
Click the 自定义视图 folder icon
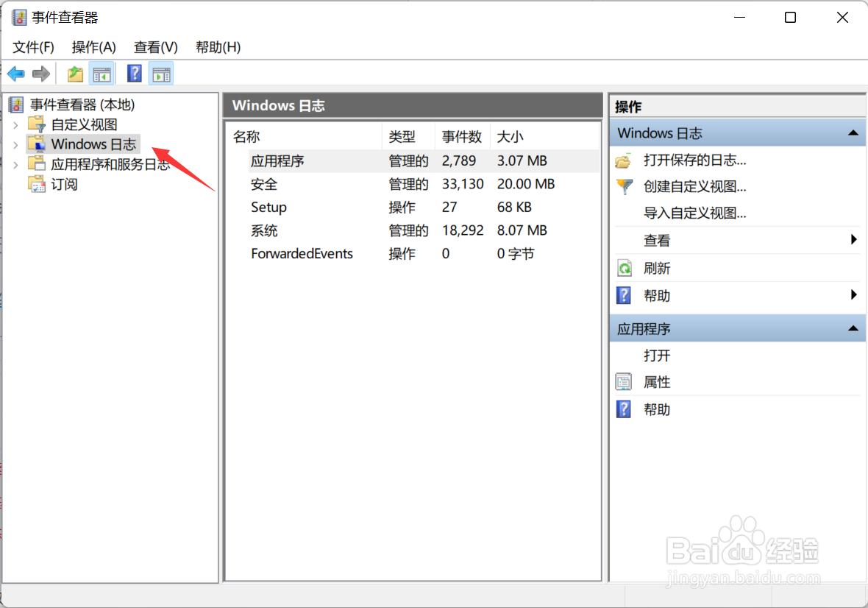coord(37,124)
